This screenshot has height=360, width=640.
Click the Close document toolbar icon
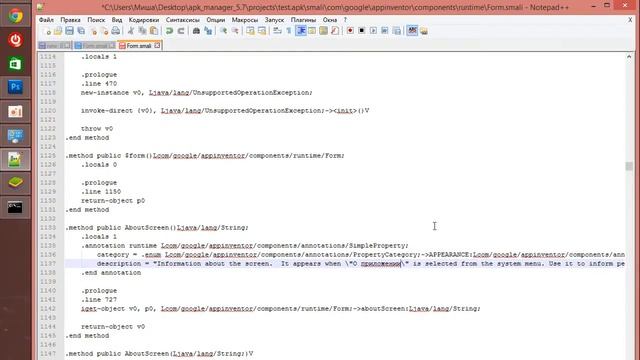[x=93, y=31]
